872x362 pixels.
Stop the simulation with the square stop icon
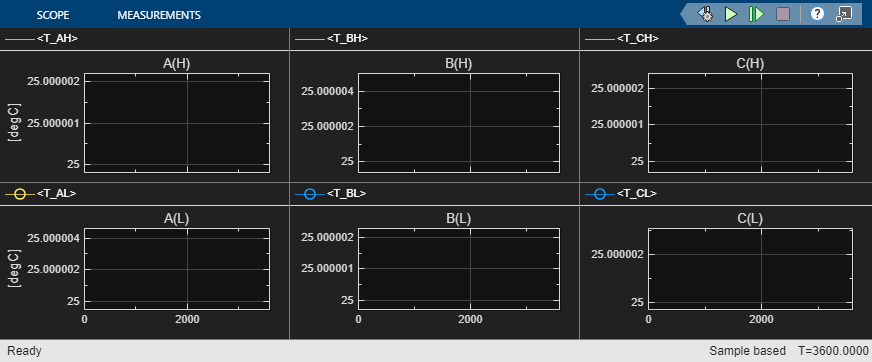point(782,14)
